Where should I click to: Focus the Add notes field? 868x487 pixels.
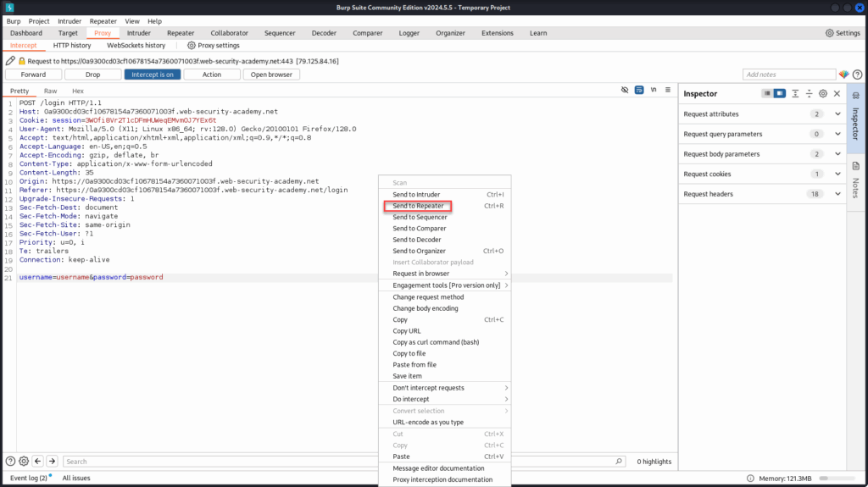coord(789,75)
